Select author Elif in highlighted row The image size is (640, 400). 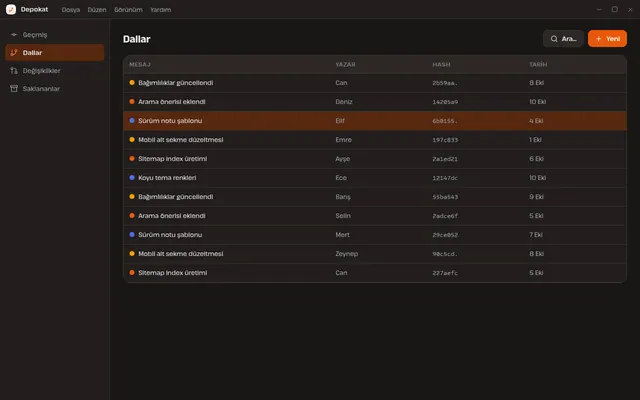[340, 121]
